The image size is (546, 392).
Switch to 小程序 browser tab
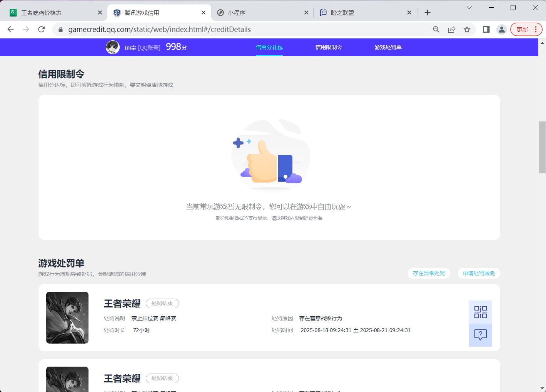pos(262,13)
